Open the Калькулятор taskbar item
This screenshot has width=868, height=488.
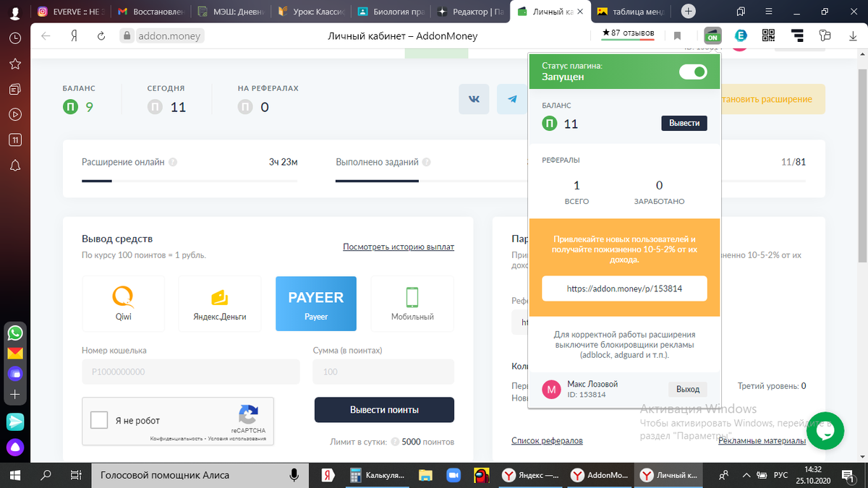(x=378, y=475)
